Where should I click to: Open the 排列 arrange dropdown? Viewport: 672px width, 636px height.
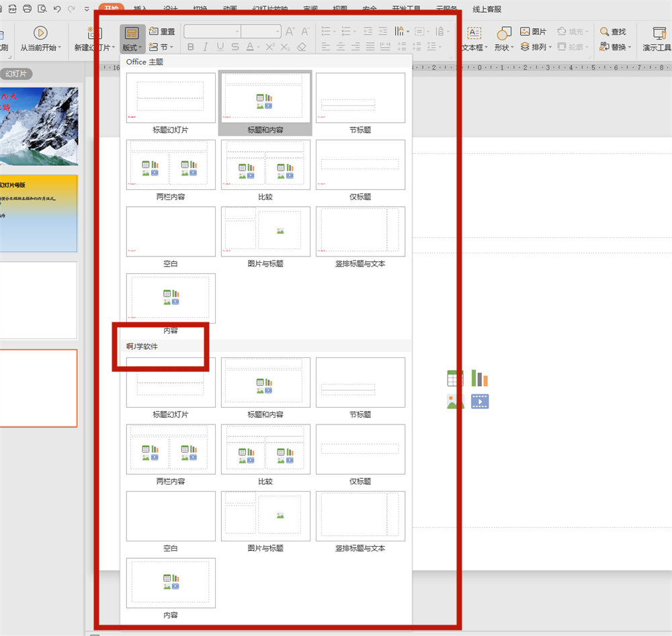536,47
